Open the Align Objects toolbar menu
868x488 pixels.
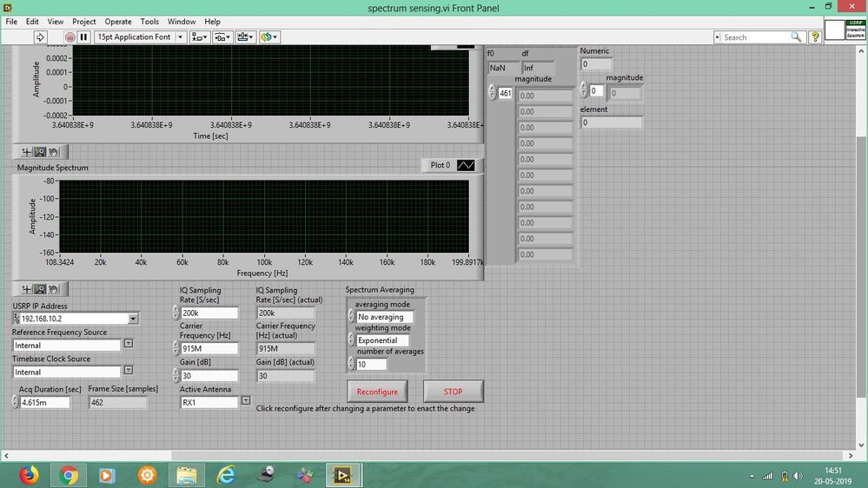[200, 37]
